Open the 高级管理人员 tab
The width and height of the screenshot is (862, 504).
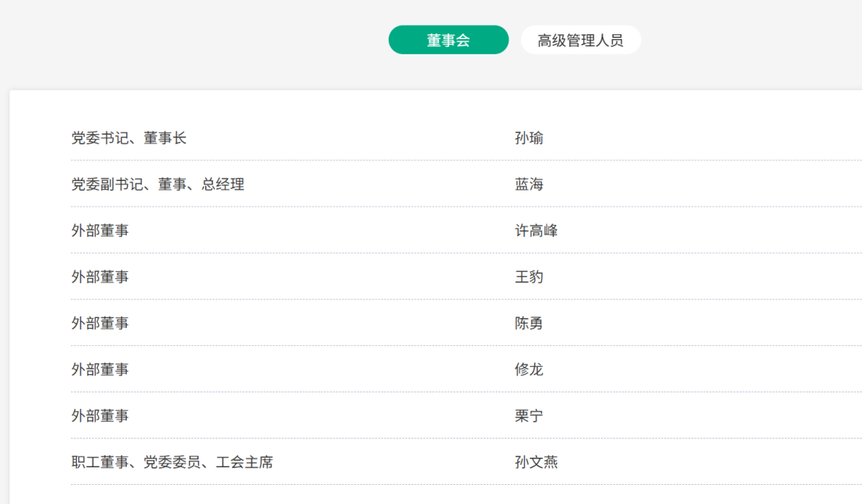click(x=580, y=40)
